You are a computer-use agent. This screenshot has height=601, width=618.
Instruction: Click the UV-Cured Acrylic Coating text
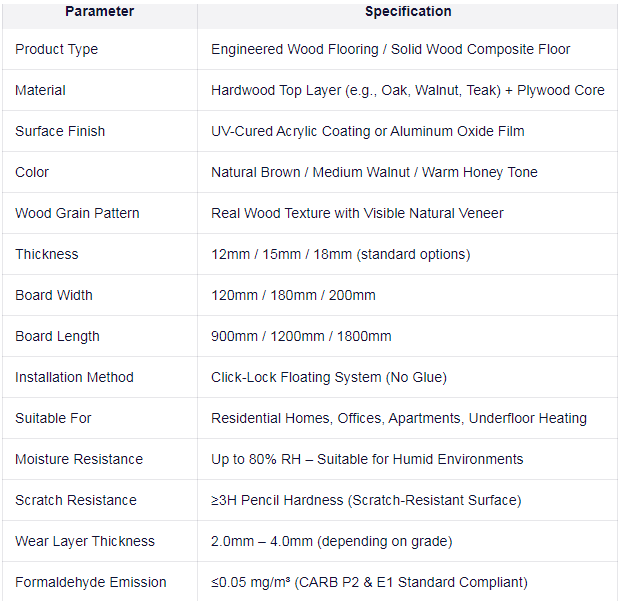click(367, 131)
